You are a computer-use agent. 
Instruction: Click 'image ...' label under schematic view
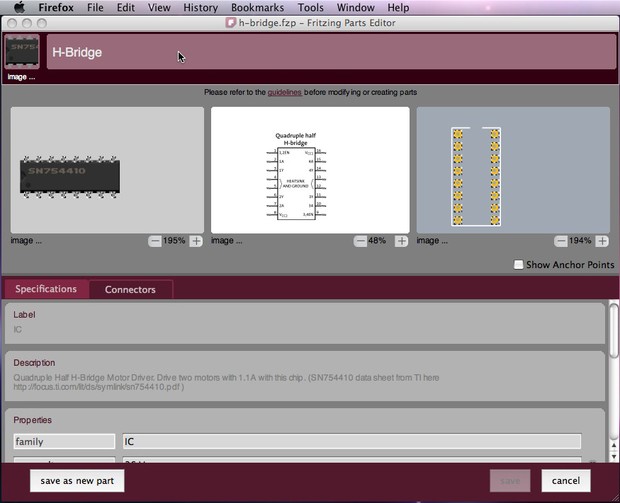(x=227, y=240)
